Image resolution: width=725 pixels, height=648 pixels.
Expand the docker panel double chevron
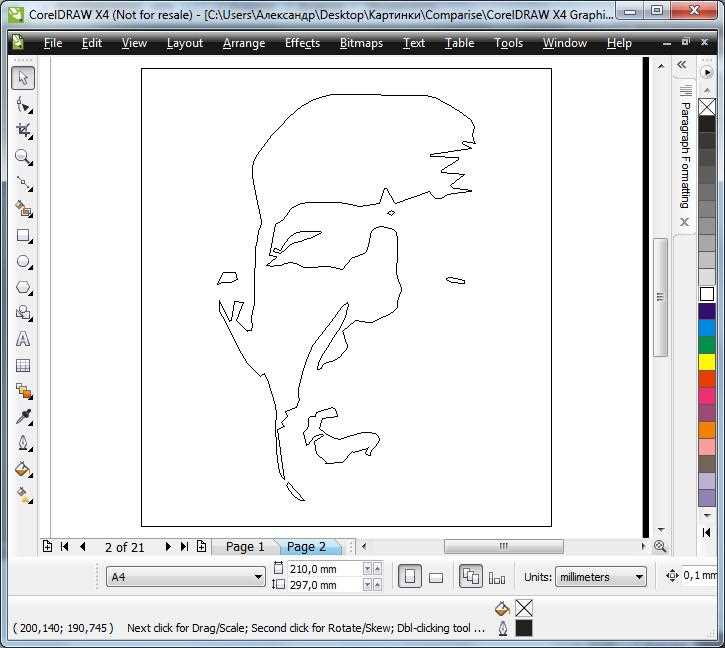click(x=682, y=64)
